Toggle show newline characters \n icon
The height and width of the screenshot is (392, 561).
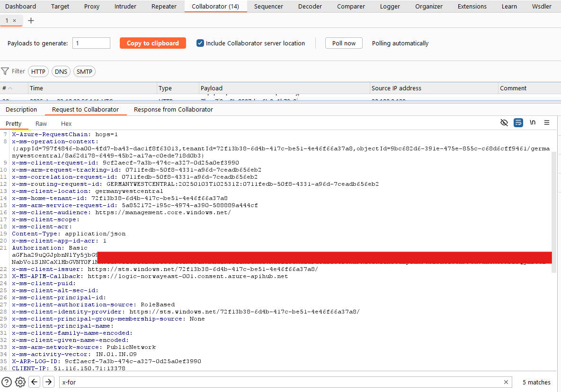coord(533,122)
